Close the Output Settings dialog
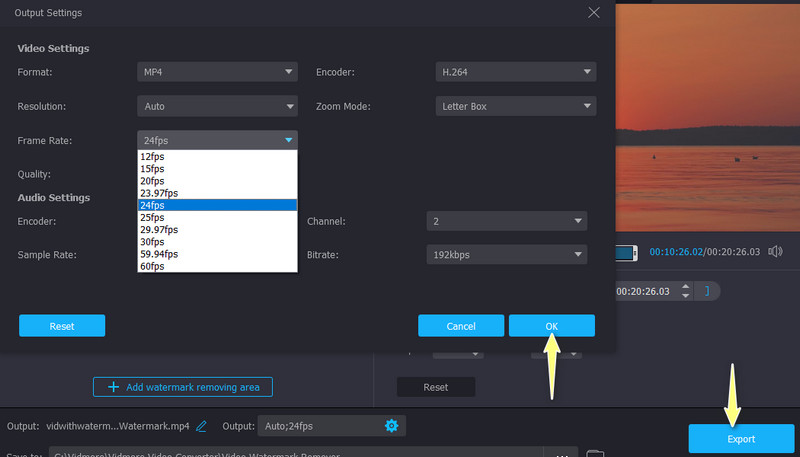800x457 pixels. 594,13
